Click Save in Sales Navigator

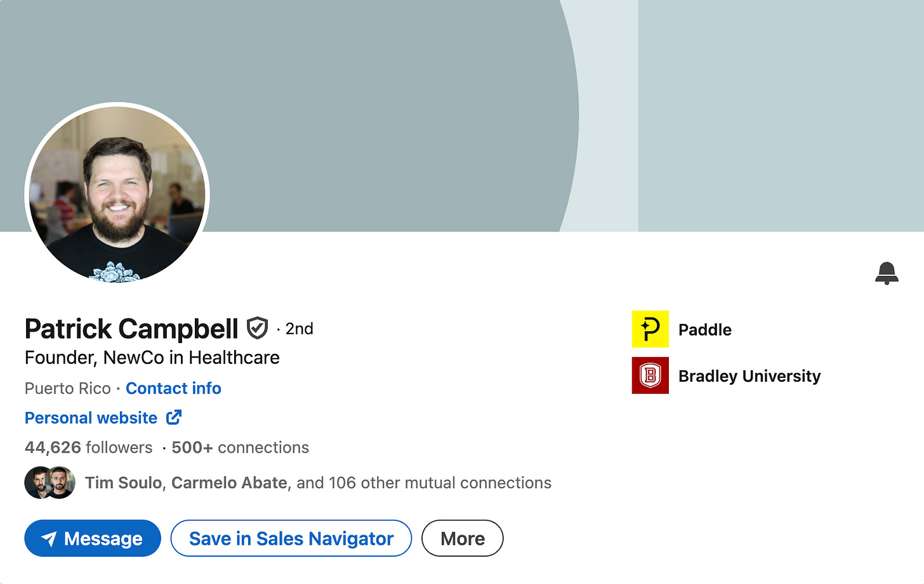291,538
